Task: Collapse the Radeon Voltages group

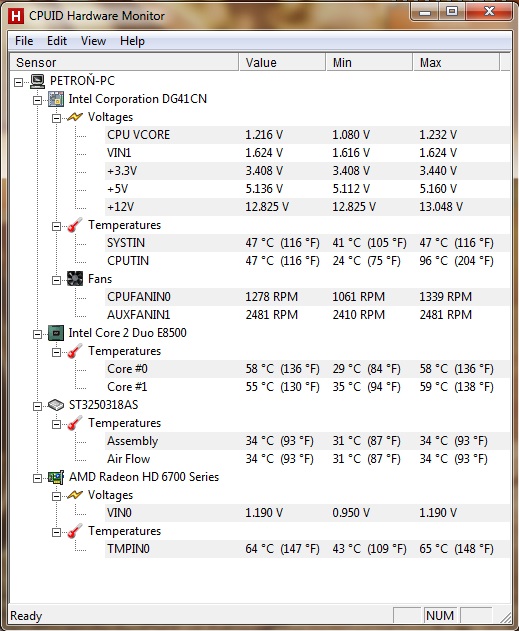Action: pos(56,496)
